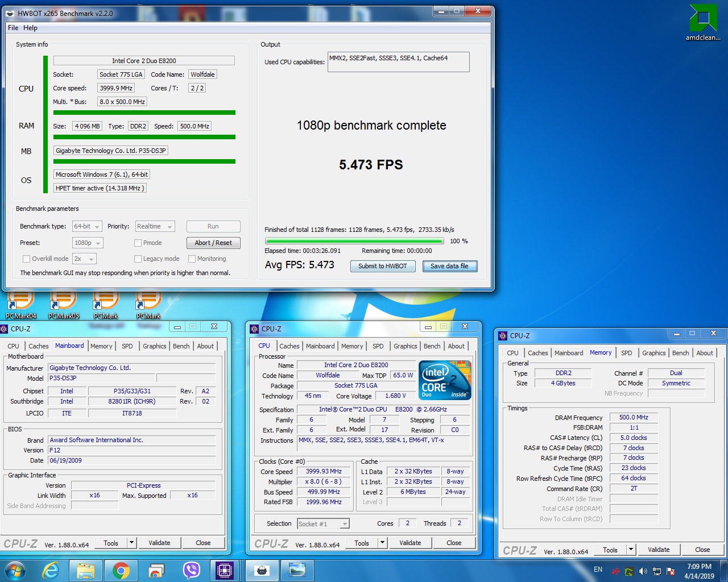Open the File menu in HWBOT

pos(13,28)
